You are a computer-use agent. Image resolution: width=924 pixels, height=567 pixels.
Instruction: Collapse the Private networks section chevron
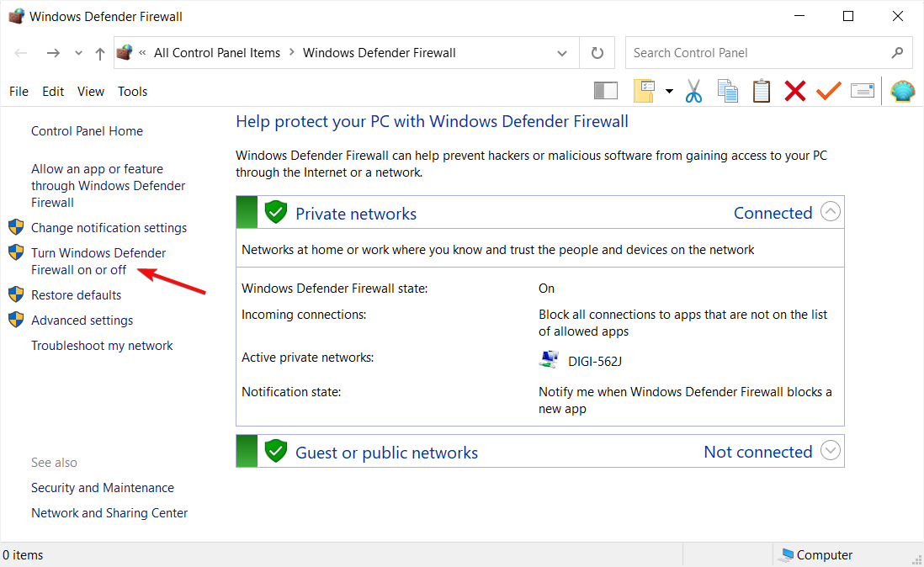click(831, 211)
